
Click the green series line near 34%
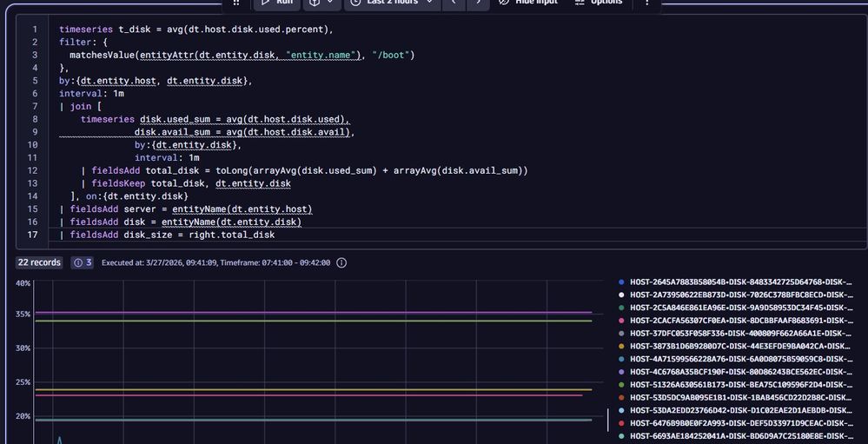(314, 321)
